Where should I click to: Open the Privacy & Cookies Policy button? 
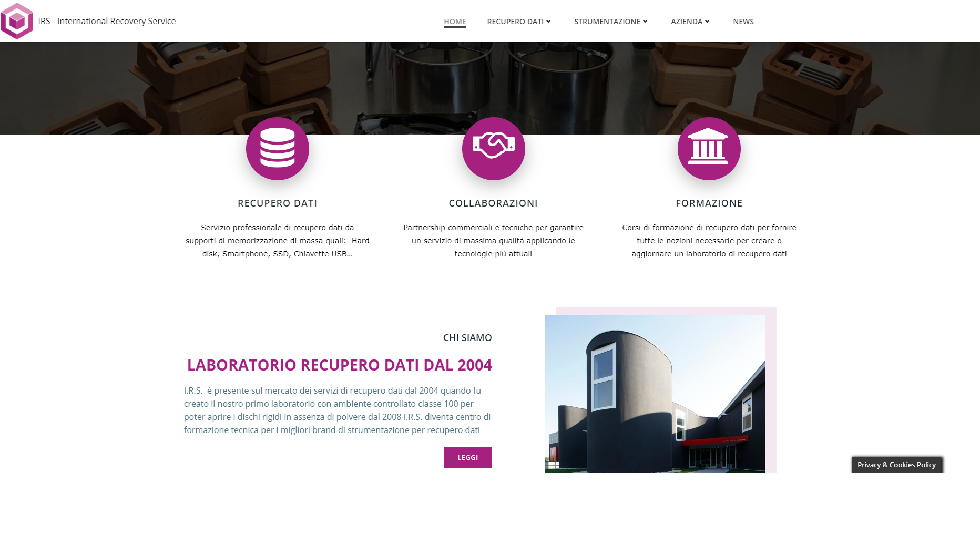(x=896, y=465)
